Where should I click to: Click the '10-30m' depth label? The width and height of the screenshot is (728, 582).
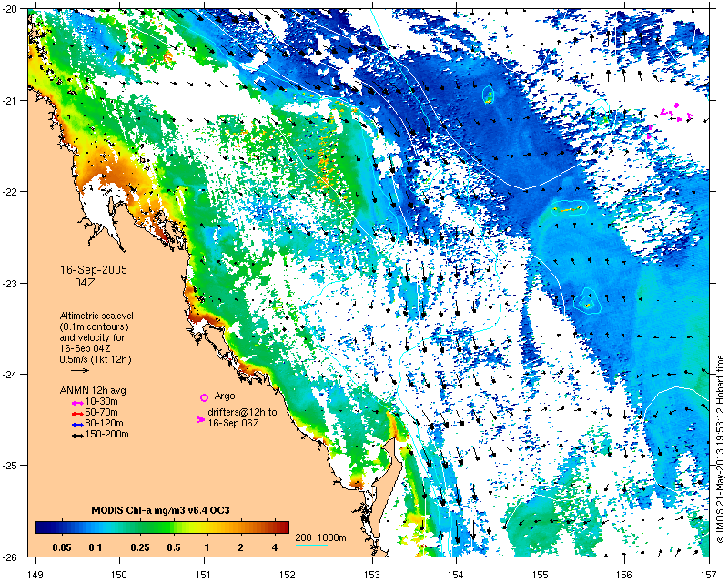click(101, 401)
